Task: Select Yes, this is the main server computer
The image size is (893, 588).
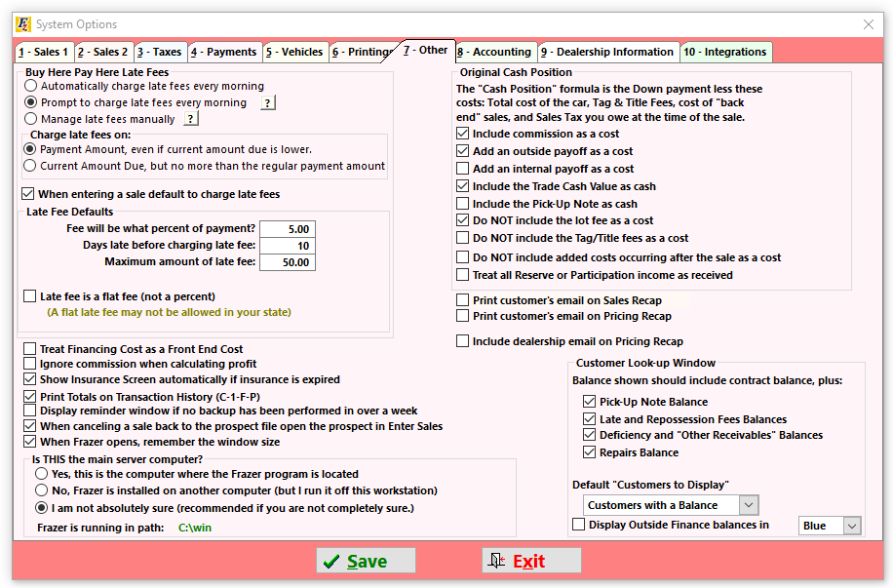Action: click(x=41, y=474)
